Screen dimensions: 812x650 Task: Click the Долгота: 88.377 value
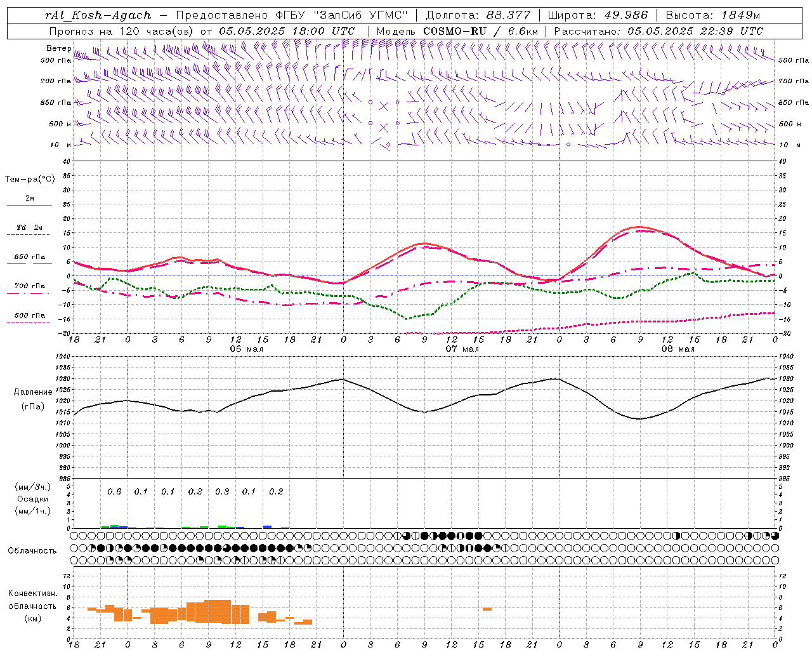477,15
